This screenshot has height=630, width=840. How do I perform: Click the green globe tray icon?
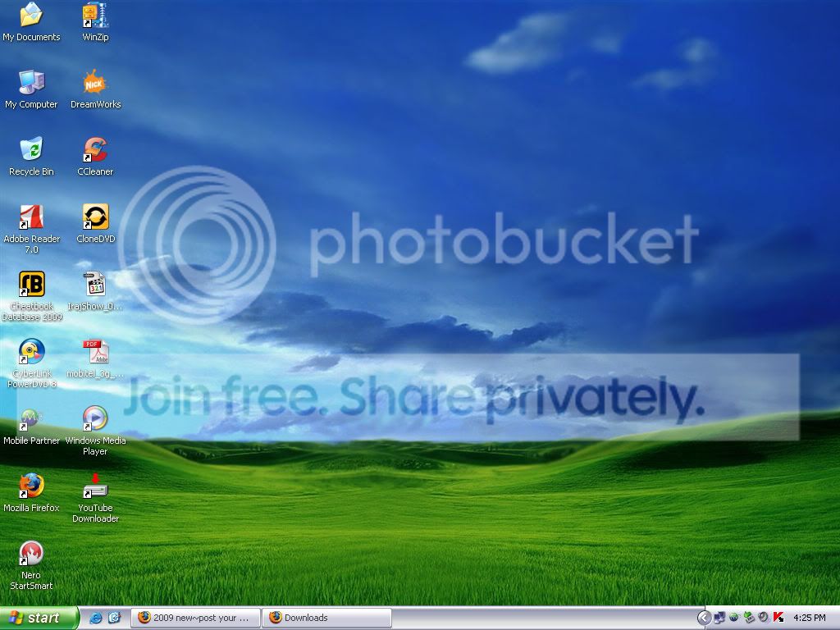pyautogui.click(x=734, y=618)
